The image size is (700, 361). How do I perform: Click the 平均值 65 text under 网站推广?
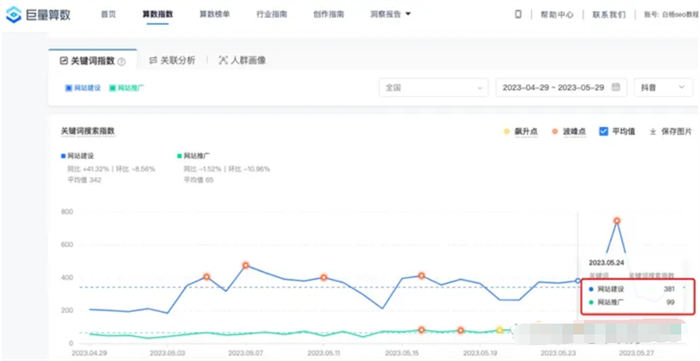(198, 180)
